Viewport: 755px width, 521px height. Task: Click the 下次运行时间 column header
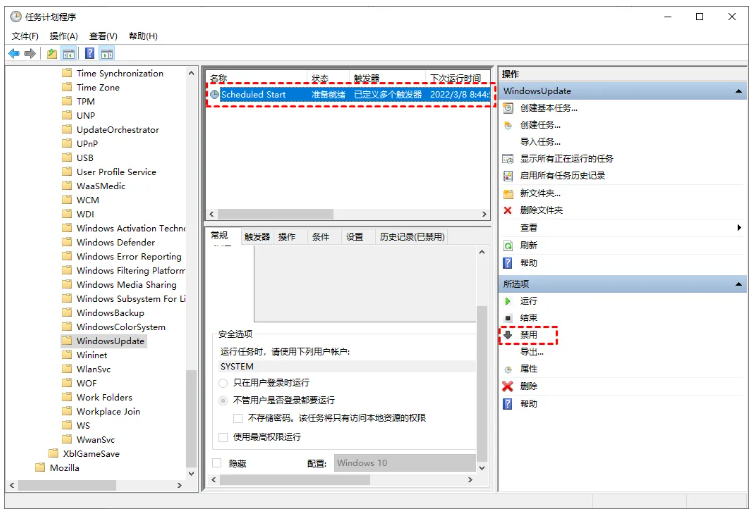pos(458,78)
